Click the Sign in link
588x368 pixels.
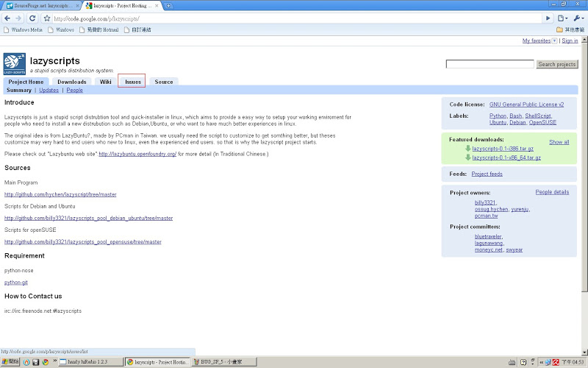click(x=570, y=40)
